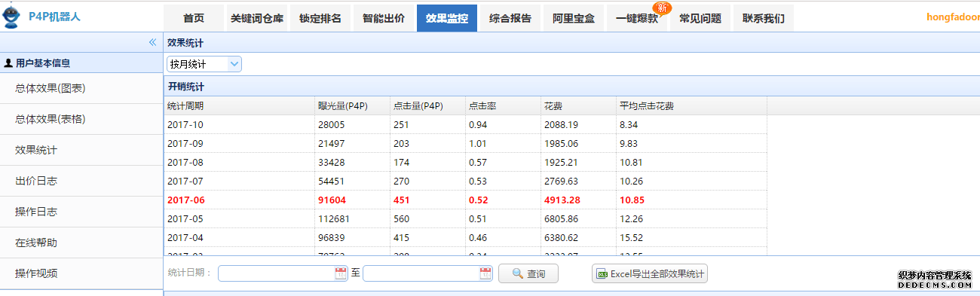This screenshot has width=980, height=296.
Task: Select the 2017-10 row
Action: pyautogui.click(x=465, y=125)
